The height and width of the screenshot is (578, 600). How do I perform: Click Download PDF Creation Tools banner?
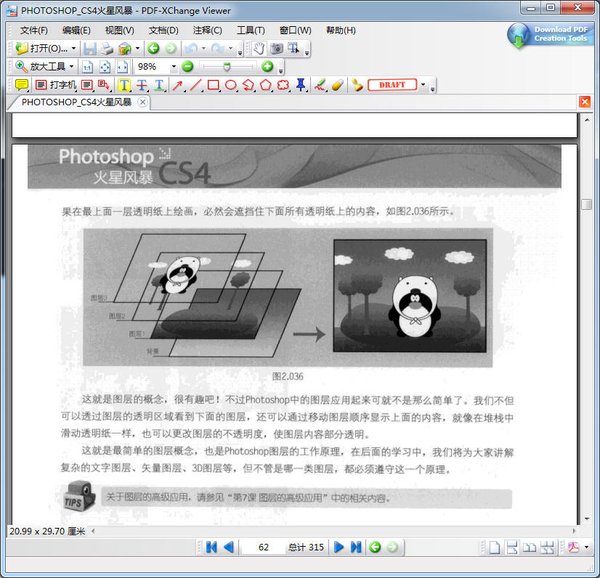pos(550,36)
